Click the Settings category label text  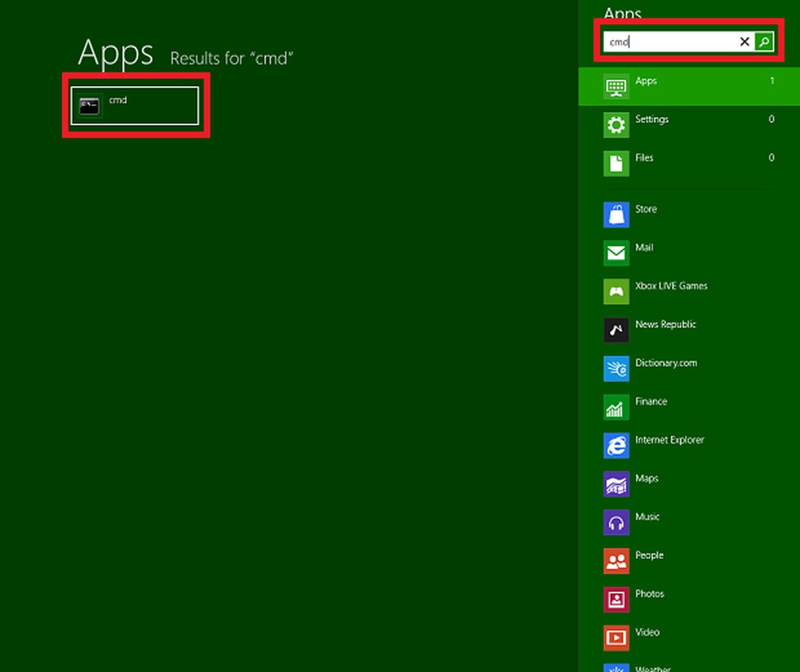click(x=651, y=119)
